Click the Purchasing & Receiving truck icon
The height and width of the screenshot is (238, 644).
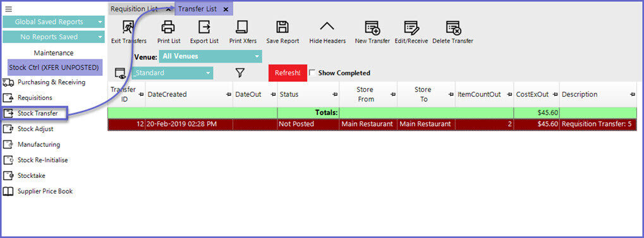point(8,82)
